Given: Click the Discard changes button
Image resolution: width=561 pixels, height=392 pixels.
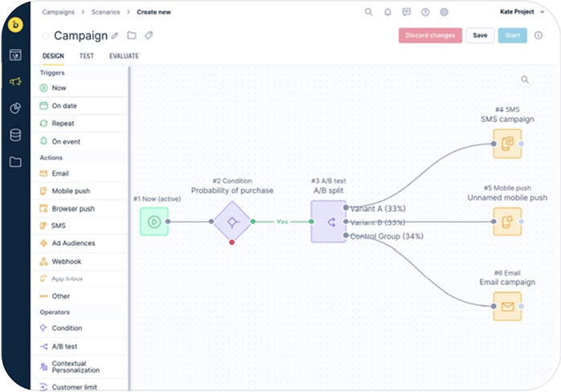Looking at the screenshot, I should pos(430,35).
